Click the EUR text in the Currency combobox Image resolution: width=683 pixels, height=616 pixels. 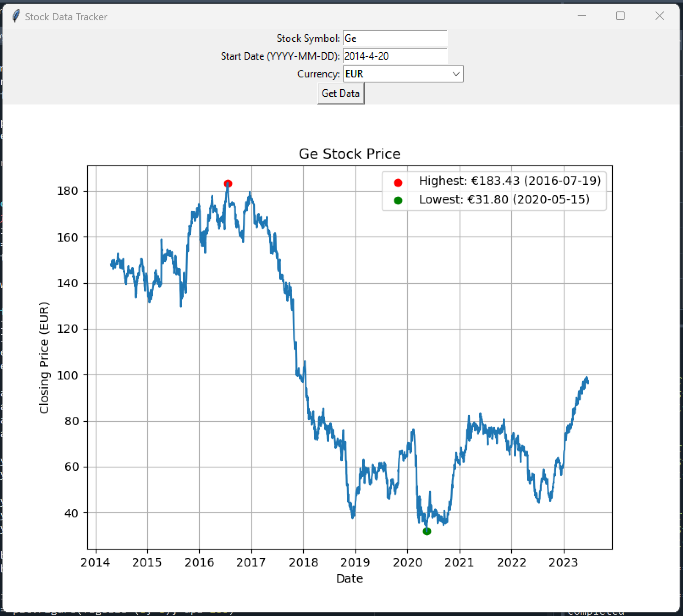coord(355,74)
